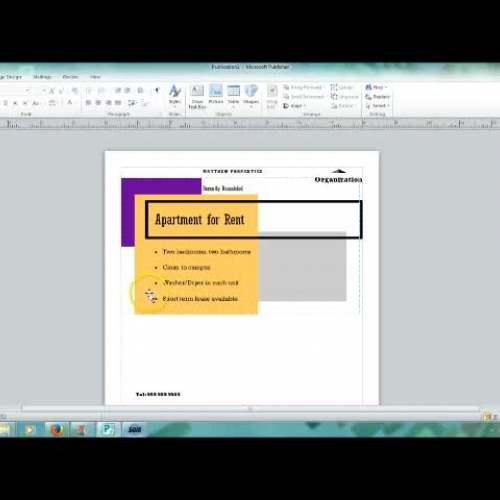Click the 'Close to campus' bullet text

point(186,267)
